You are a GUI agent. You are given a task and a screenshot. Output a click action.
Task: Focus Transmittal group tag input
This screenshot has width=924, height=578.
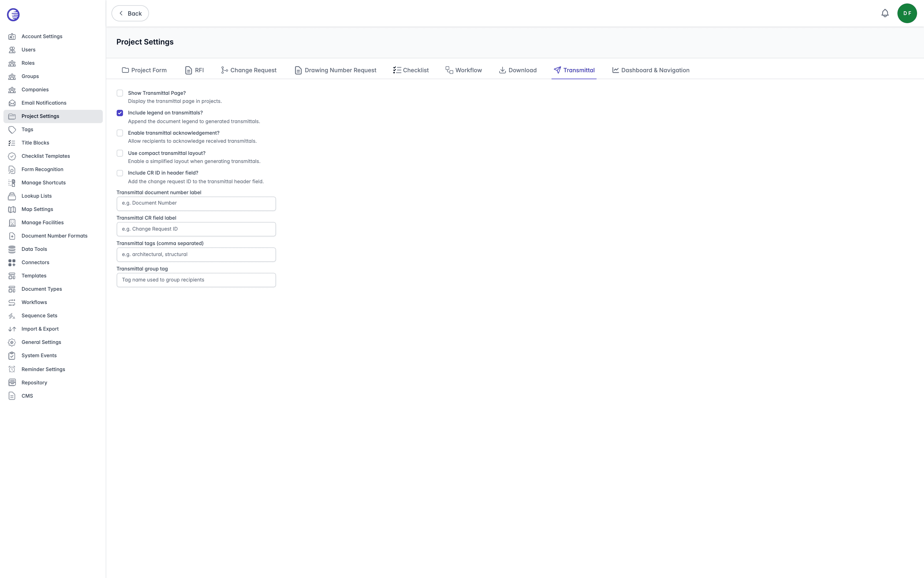click(196, 280)
